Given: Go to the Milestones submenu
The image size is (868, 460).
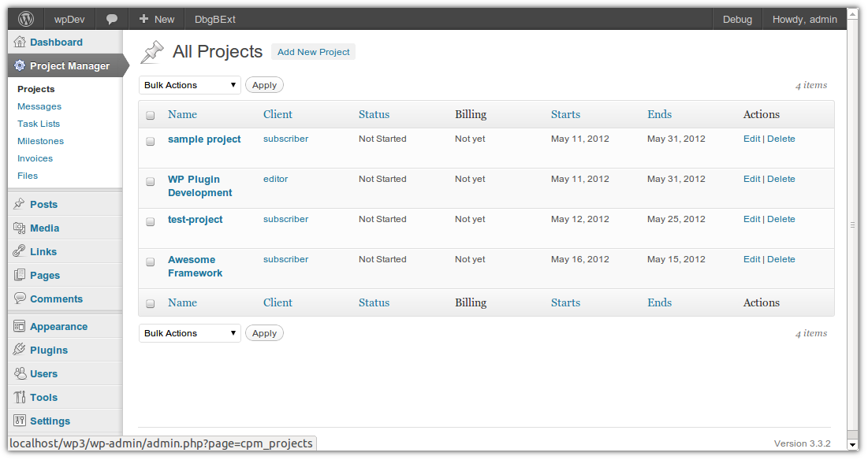Looking at the screenshot, I should 40,141.
